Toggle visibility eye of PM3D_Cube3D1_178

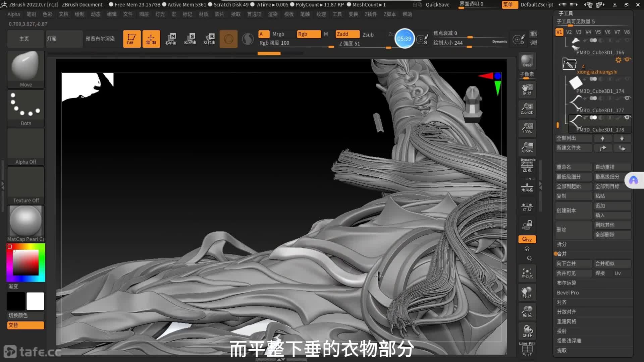(627, 118)
